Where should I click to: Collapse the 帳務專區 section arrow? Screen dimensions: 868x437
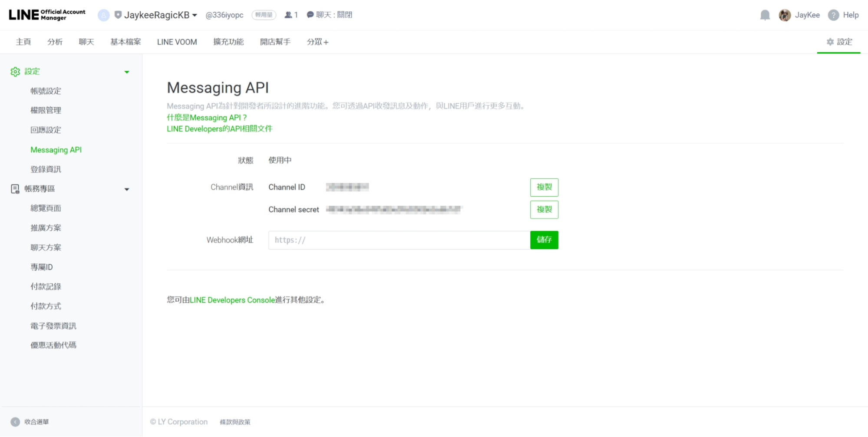click(x=127, y=189)
